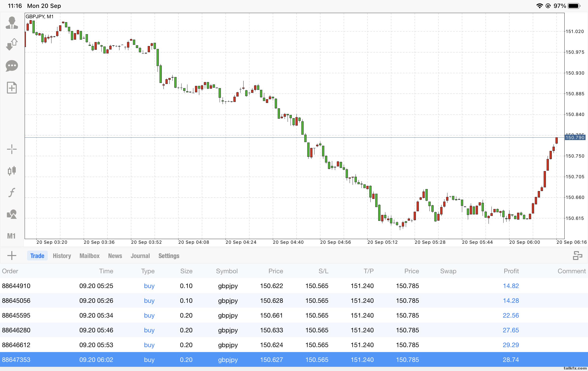Screen dimensions: 588x371
Task: Click profit value 28.74
Action: click(x=511, y=360)
